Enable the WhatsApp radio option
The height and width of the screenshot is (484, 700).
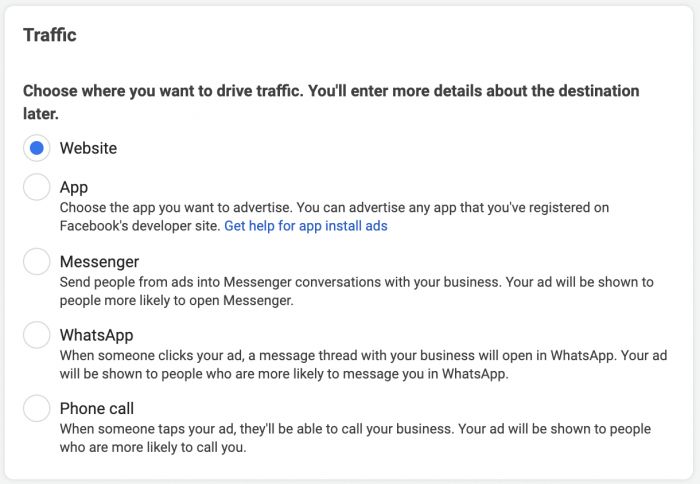(x=36, y=335)
